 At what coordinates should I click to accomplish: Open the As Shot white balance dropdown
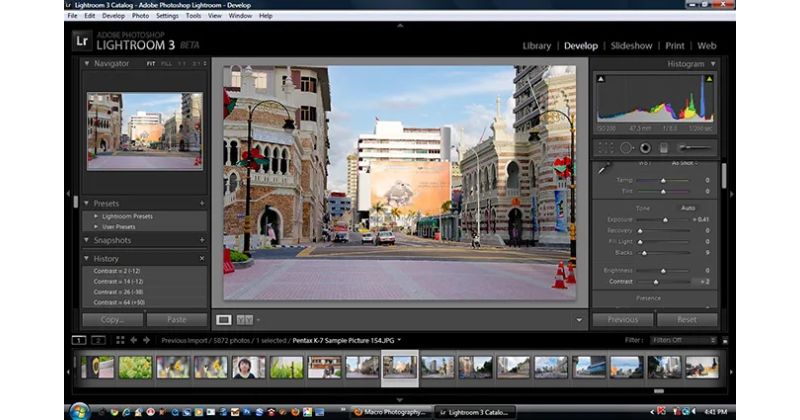pyautogui.click(x=685, y=164)
